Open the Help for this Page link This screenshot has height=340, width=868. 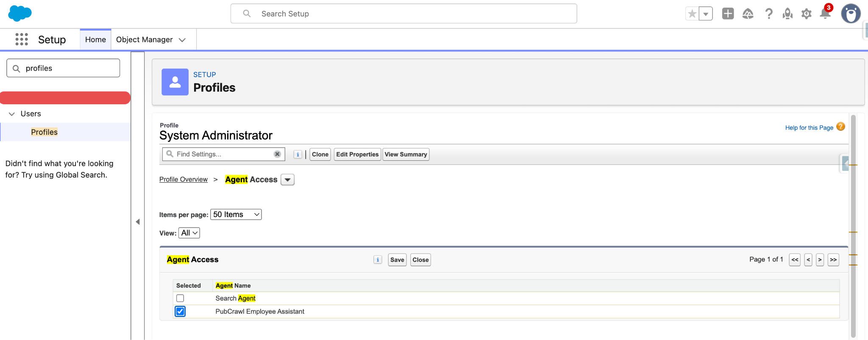point(809,128)
